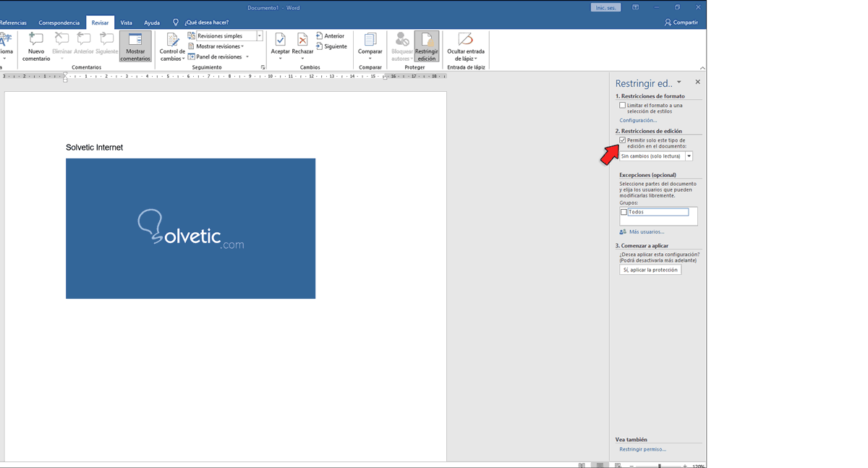Click the Solvetic Internet text line
The width and height of the screenshot is (868, 468).
[x=94, y=148]
